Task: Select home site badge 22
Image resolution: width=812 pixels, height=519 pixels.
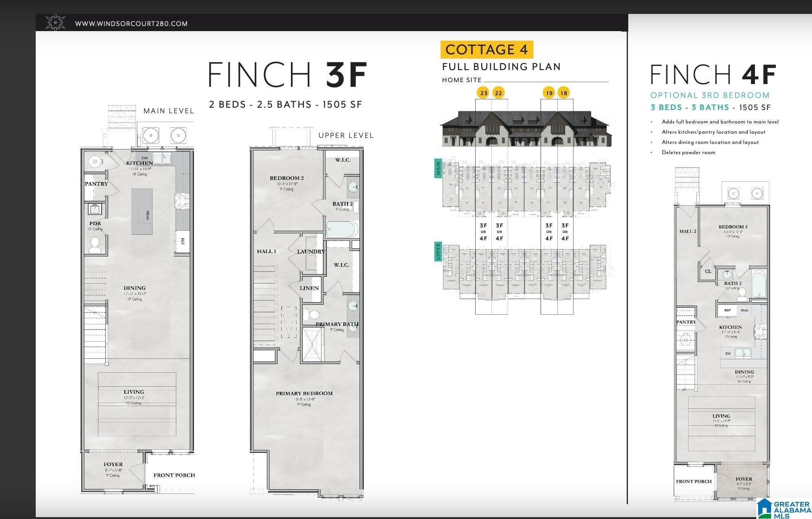Action: 498,93
